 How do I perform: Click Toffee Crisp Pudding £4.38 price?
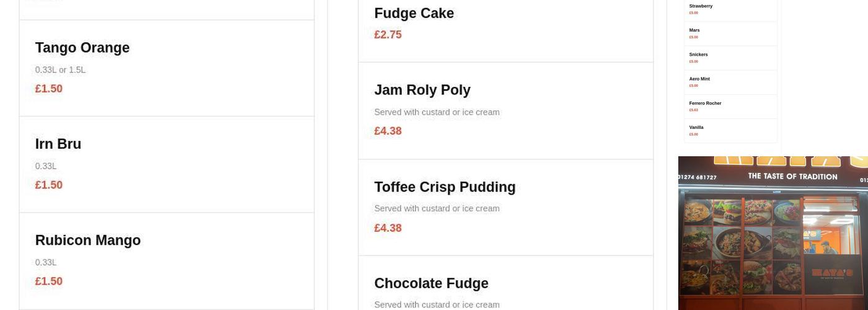388,228
